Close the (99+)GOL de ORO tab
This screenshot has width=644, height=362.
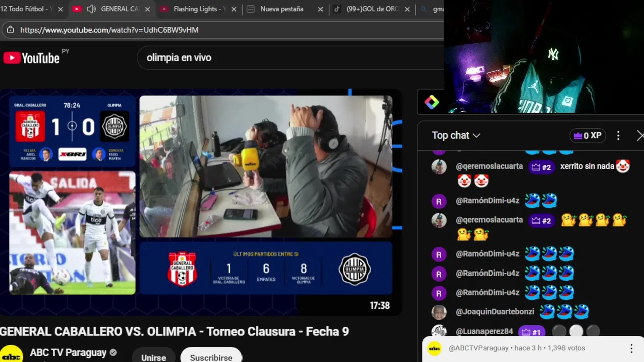point(407,9)
